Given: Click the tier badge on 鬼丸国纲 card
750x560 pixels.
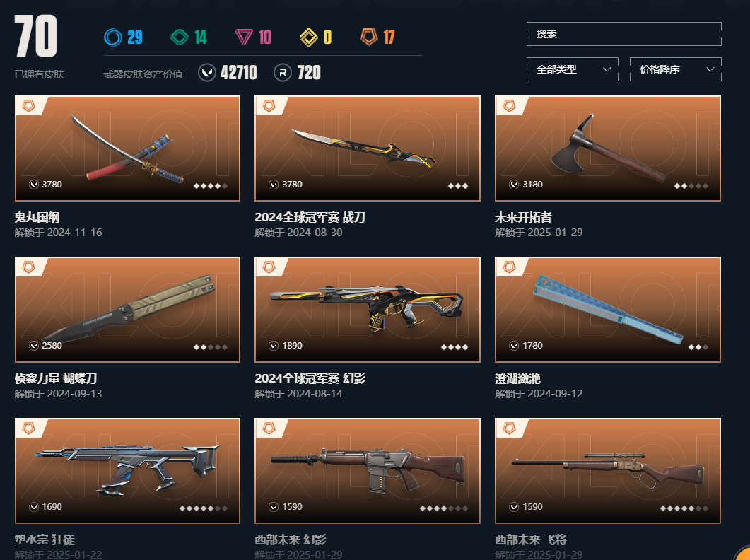Looking at the screenshot, I should pos(29,106).
